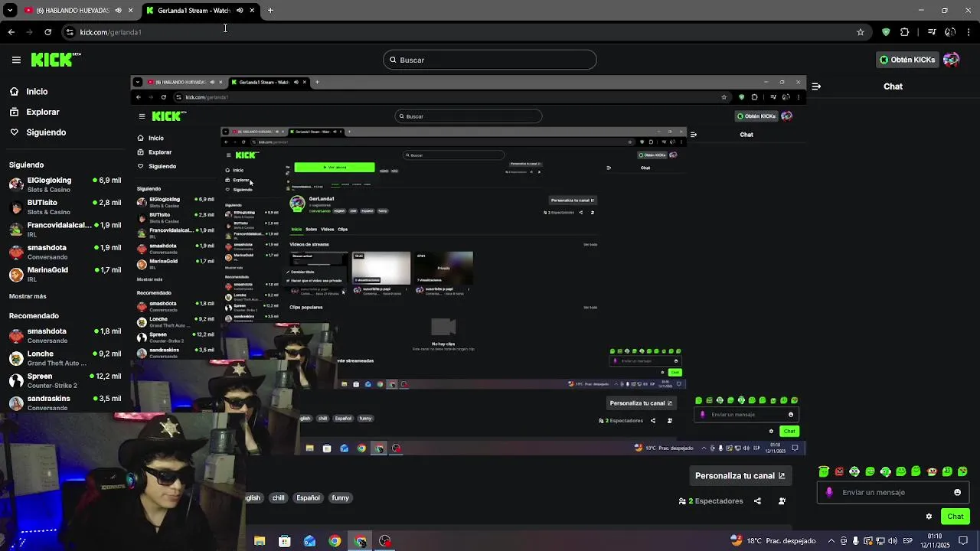Image resolution: width=980 pixels, height=551 pixels.
Task: Open a new browser tab
Action: pyautogui.click(x=270, y=11)
